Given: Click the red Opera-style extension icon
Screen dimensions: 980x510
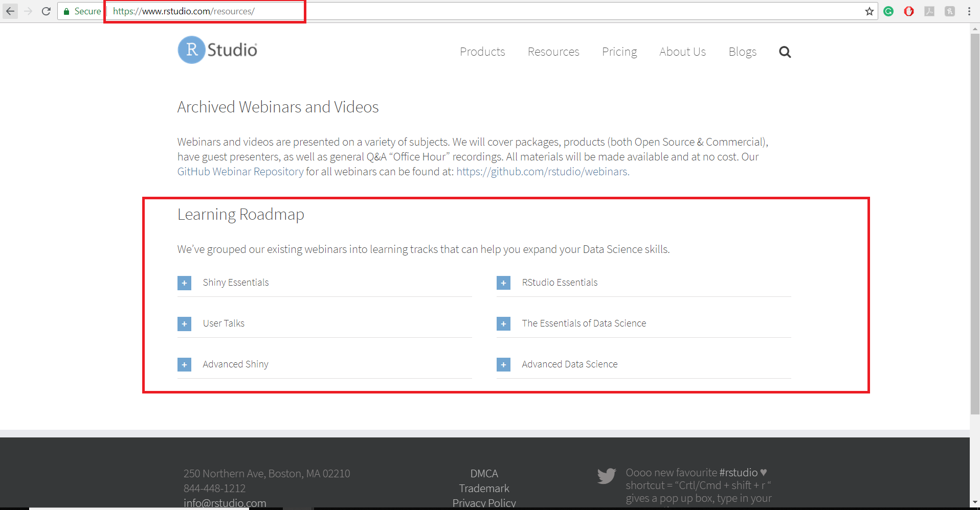Looking at the screenshot, I should 909,11.
